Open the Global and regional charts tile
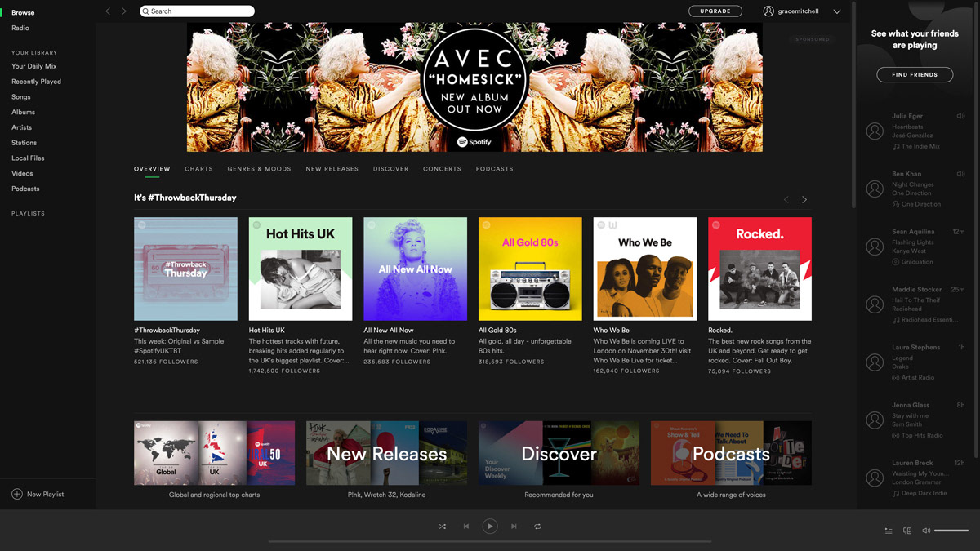Image resolution: width=980 pixels, height=551 pixels. [x=214, y=453]
